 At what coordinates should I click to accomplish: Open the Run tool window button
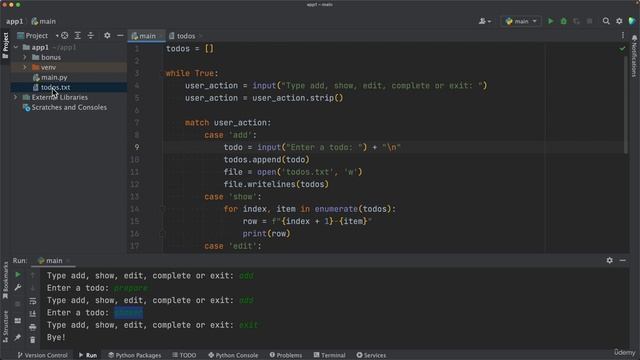click(88, 355)
